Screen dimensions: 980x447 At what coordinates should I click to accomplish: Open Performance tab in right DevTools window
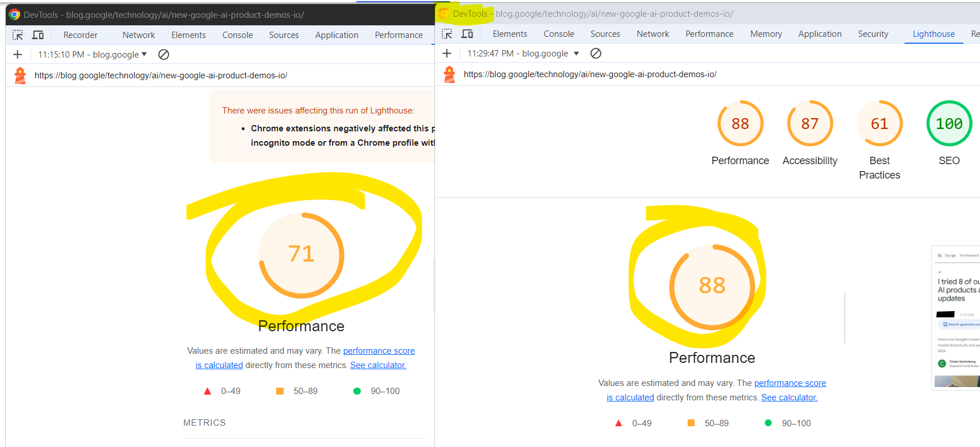point(710,34)
